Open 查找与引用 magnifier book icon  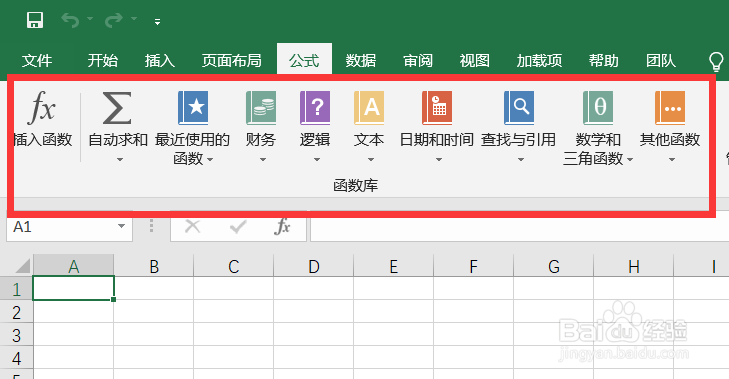[x=519, y=108]
